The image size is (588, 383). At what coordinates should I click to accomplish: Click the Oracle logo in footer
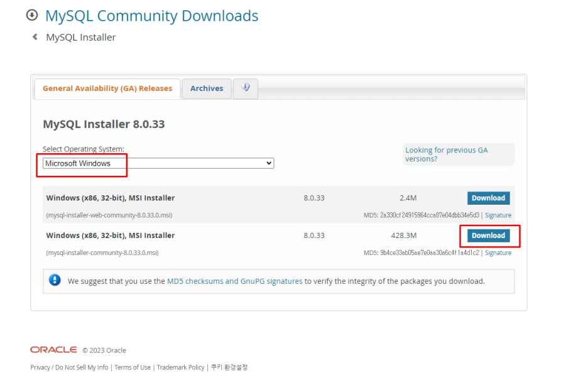point(53,350)
